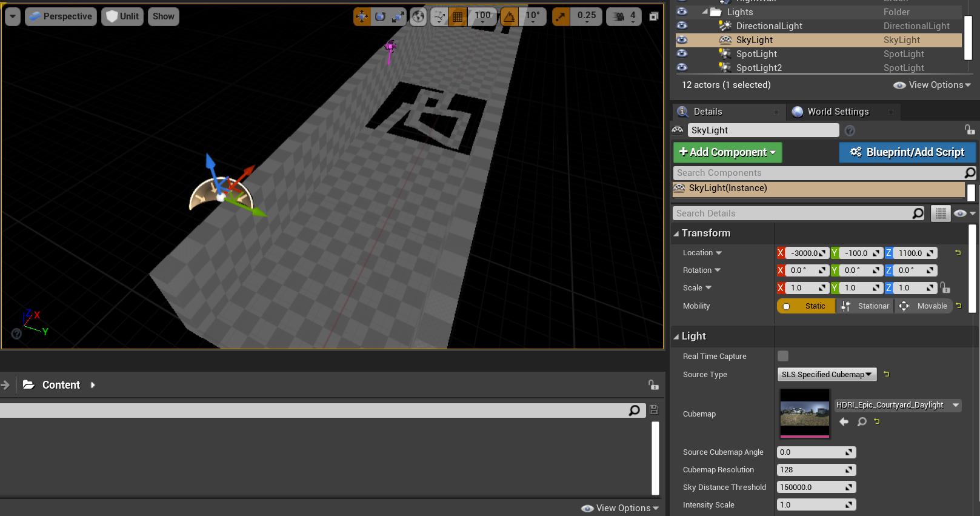Open the Perspective view mode menu
980x516 pixels.
(x=61, y=16)
